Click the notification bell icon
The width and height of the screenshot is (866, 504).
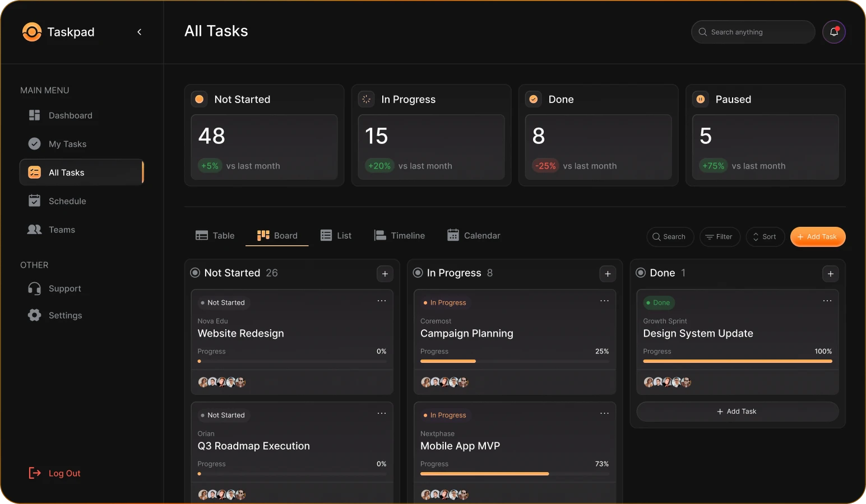pyautogui.click(x=833, y=32)
